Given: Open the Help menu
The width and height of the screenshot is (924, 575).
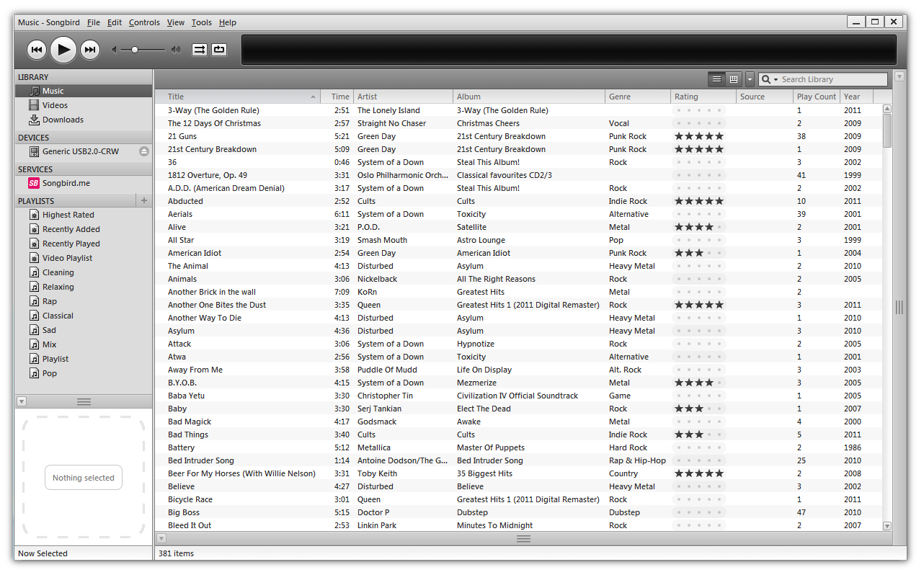Looking at the screenshot, I should [228, 22].
